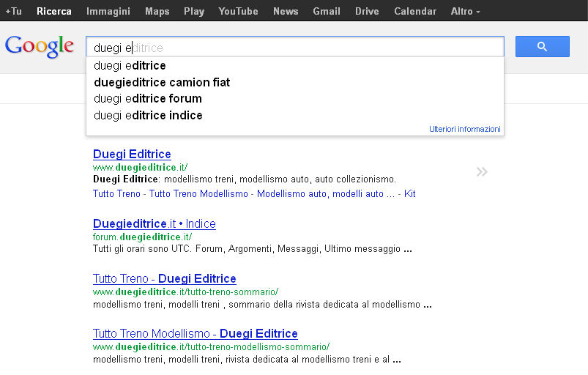Select the 'duegi editrice' suggestion
588x375 pixels.
click(130, 66)
